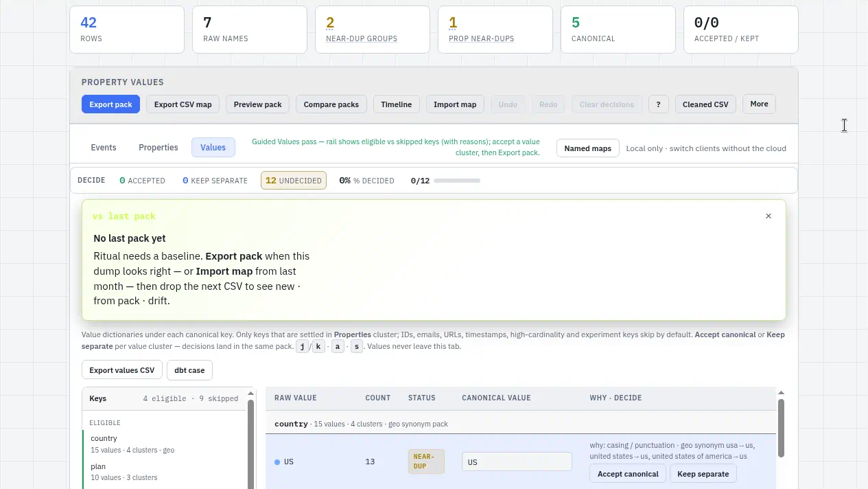This screenshot has width=868, height=489.
Task: Edit the canonical value field for US
Action: click(x=517, y=462)
